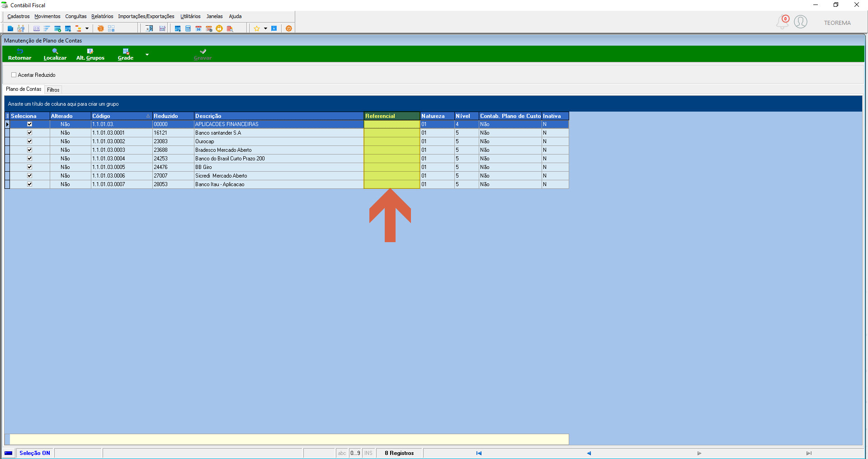This screenshot has height=459, width=868.
Task: Click the calendar grid icon after the green-plus window icon
Action: [68, 28]
